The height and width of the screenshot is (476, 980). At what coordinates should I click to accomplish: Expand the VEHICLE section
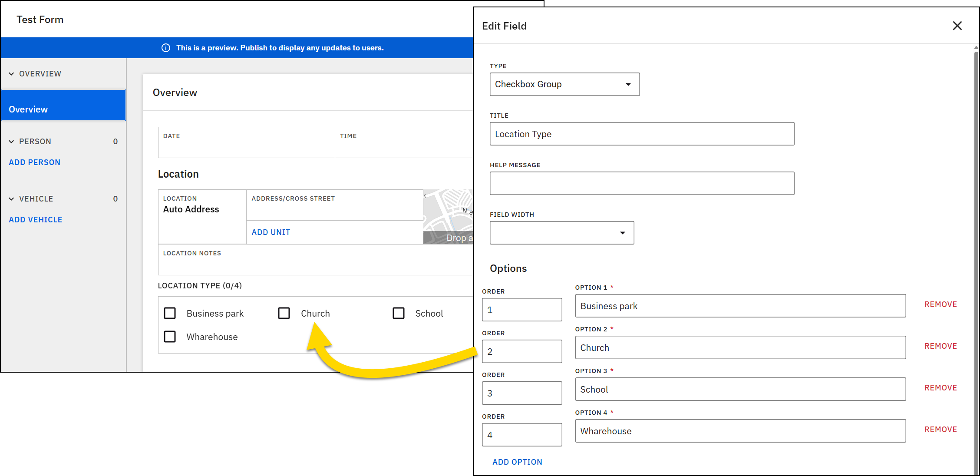pos(12,198)
